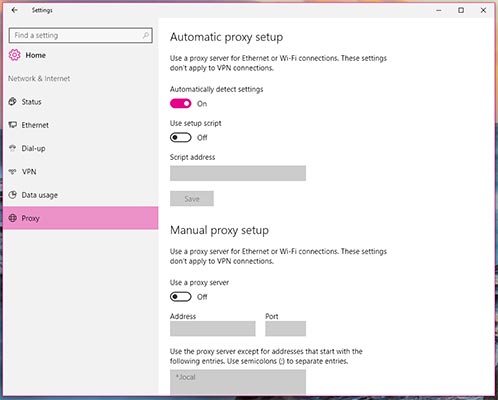The height and width of the screenshot is (400, 498).
Task: Click the VPN icon in sidebar
Action: [x=12, y=171]
